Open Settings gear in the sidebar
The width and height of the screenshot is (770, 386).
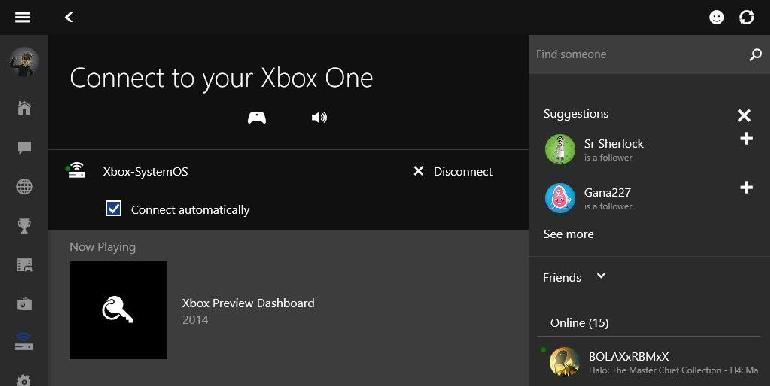click(x=24, y=380)
